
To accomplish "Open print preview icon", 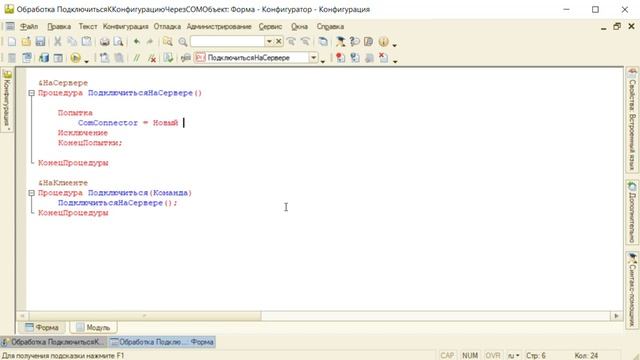I will tap(118, 41).
